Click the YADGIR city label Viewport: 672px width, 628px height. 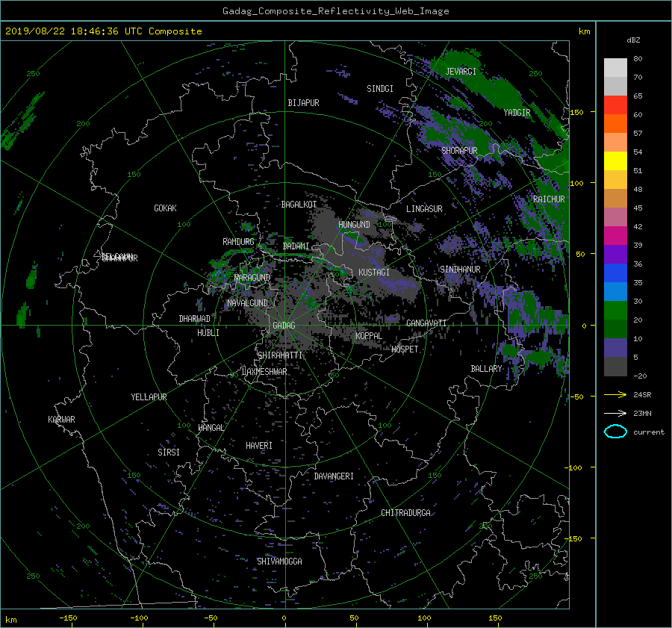click(517, 113)
